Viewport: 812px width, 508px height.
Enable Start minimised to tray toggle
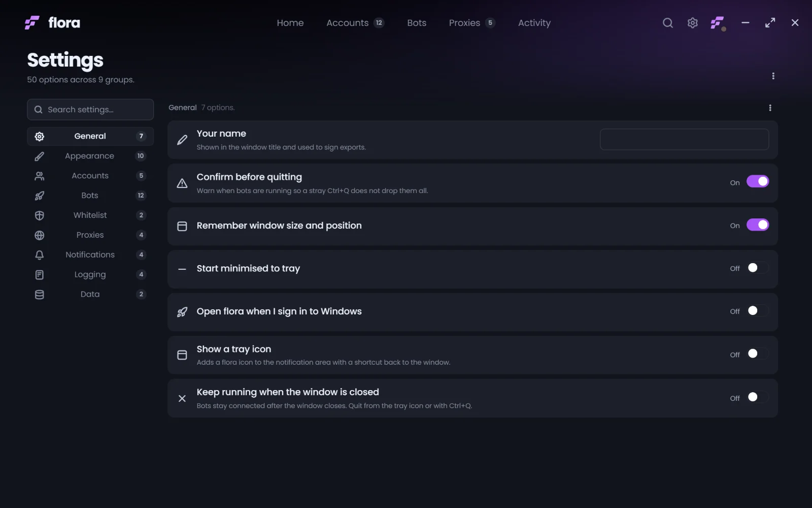click(x=758, y=268)
